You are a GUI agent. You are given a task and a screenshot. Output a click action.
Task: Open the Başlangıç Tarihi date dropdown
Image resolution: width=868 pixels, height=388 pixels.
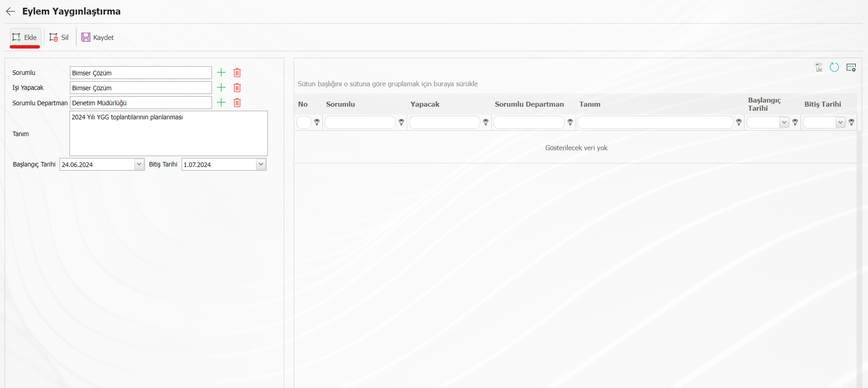coord(139,164)
